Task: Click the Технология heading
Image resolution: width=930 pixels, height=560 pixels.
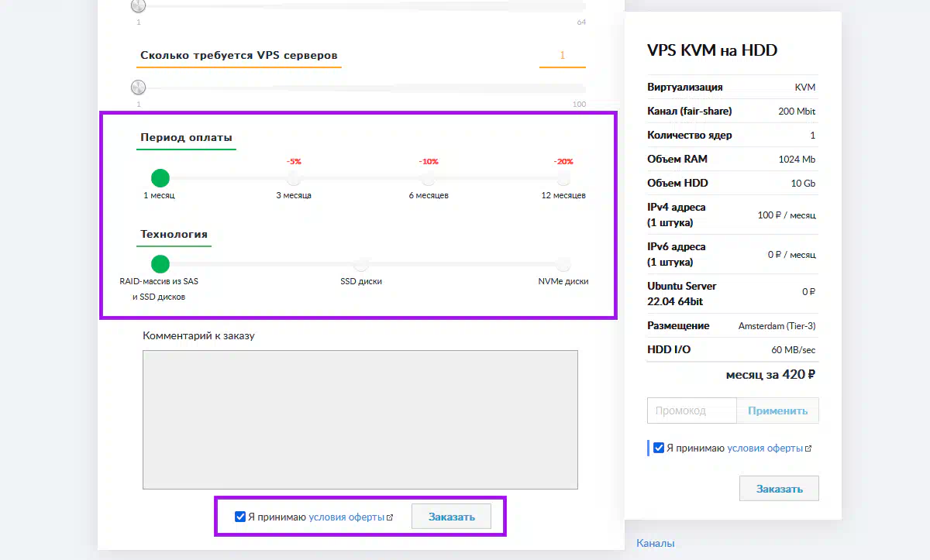Action: coord(174,234)
